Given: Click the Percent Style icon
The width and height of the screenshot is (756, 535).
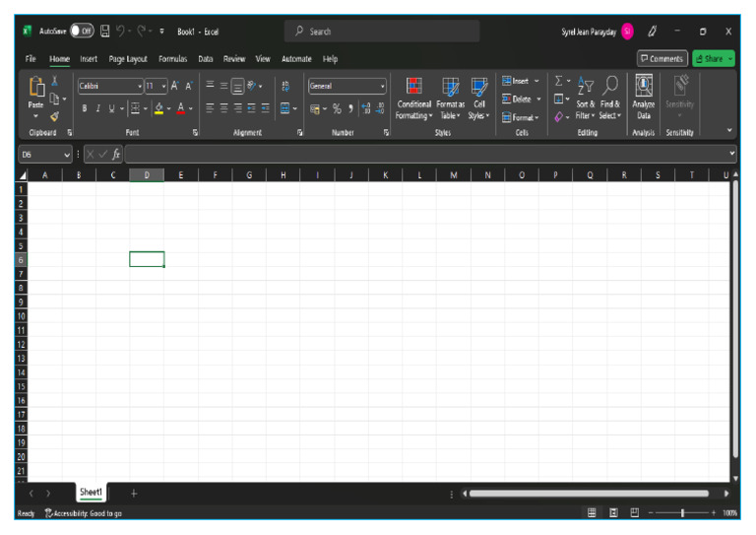Looking at the screenshot, I should (337, 108).
